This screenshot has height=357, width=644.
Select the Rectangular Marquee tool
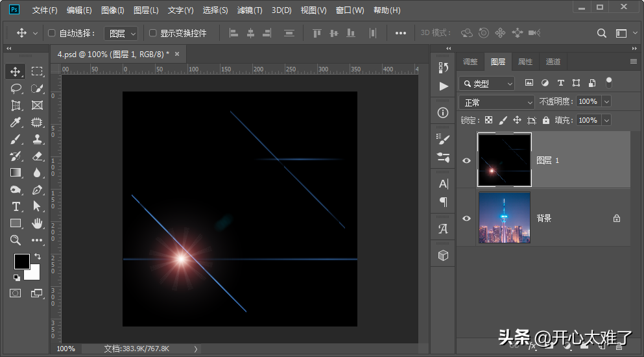point(37,71)
